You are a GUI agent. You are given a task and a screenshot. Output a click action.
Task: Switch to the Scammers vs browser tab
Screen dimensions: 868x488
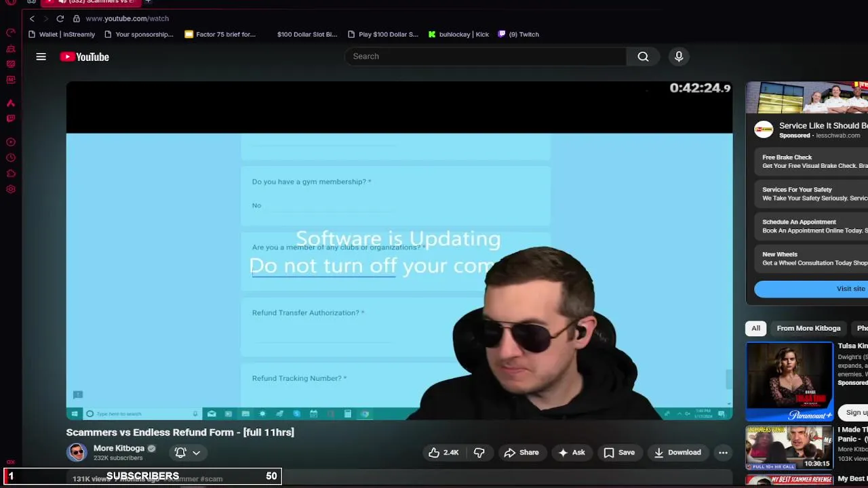(95, 2)
